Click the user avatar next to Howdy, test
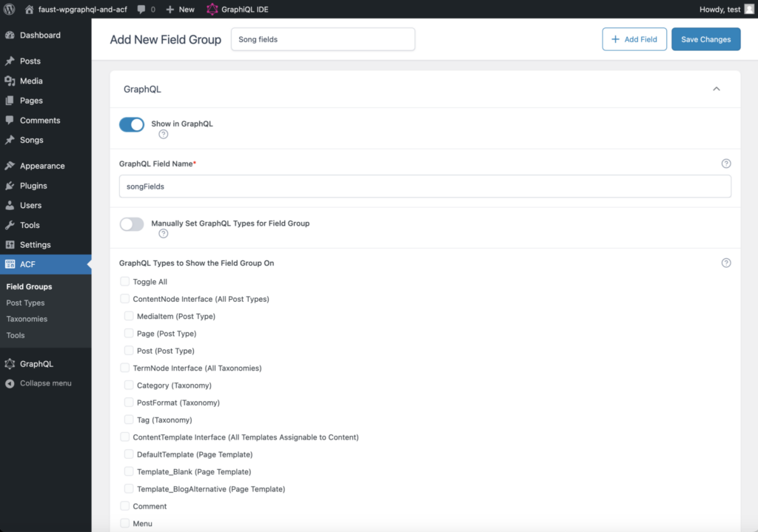 (749, 9)
